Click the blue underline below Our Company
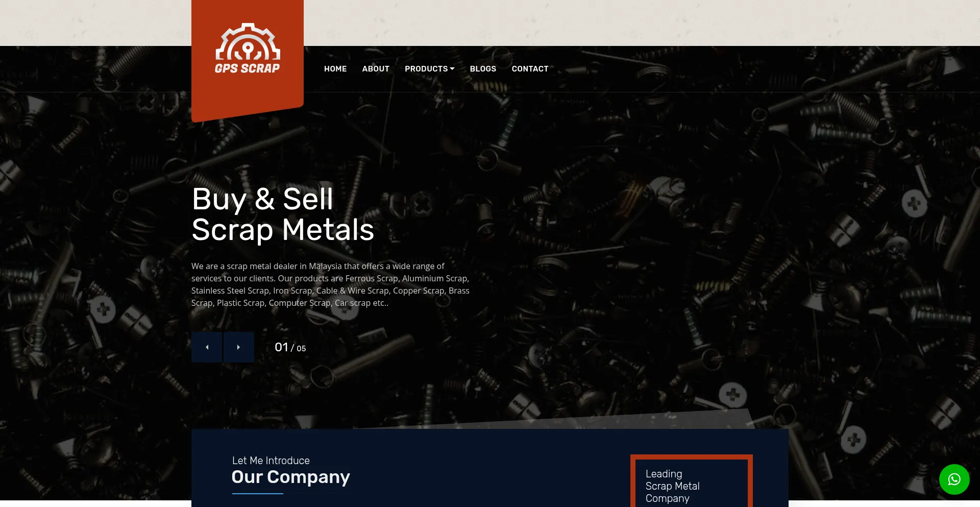Viewport: 980px width, 507px height. pos(258,494)
